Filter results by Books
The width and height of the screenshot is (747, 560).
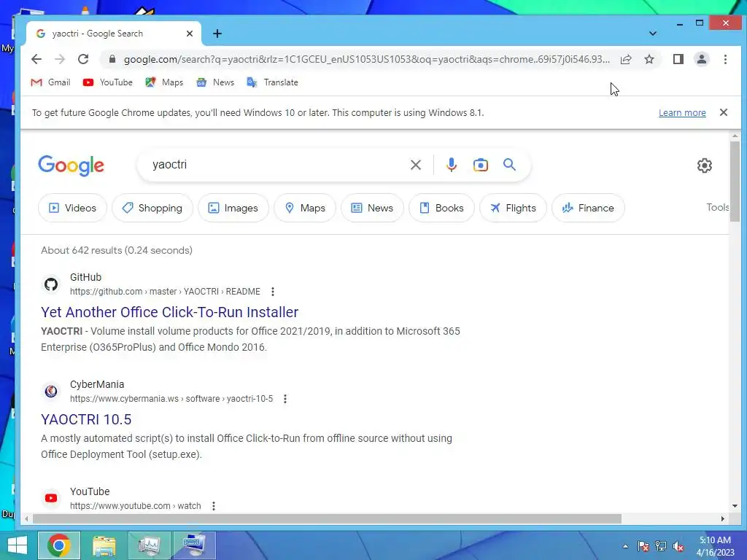[441, 208]
